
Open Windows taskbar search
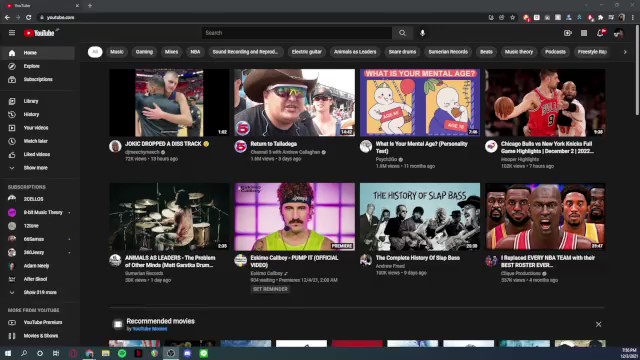24,353
